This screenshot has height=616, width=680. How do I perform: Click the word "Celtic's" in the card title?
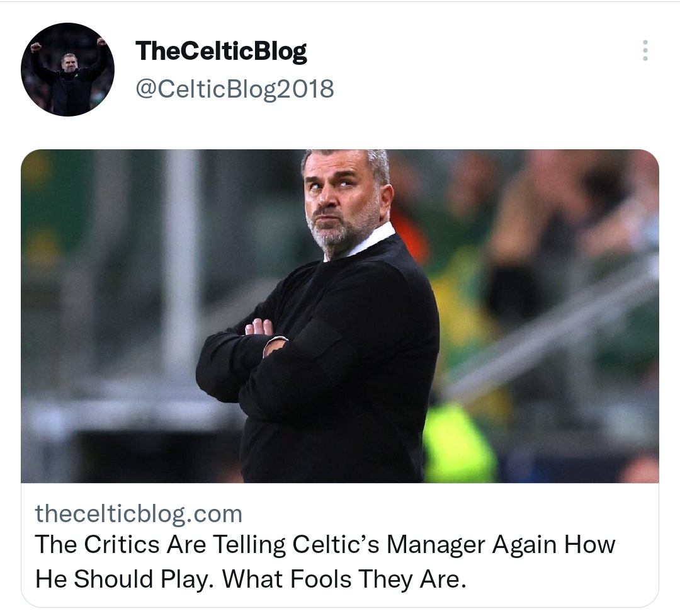click(x=336, y=544)
